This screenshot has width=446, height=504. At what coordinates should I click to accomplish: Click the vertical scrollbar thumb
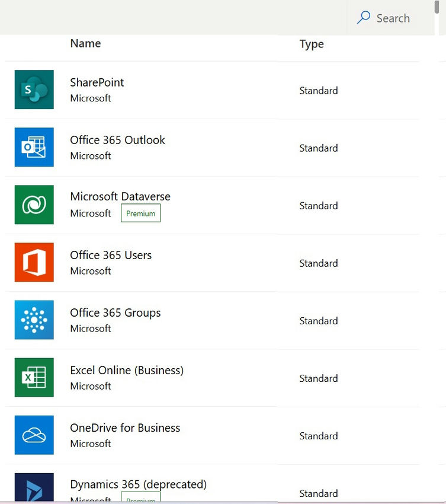point(437,7)
